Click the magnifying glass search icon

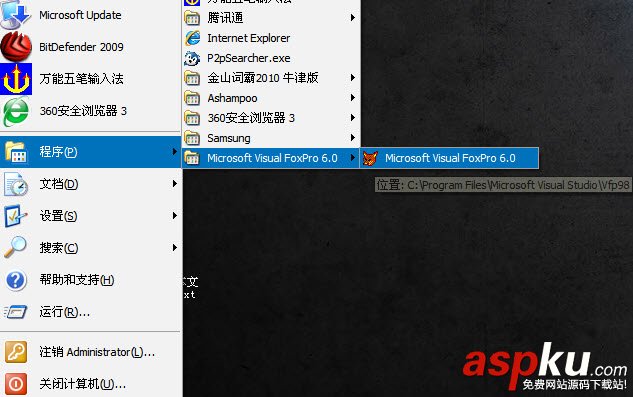(16, 247)
